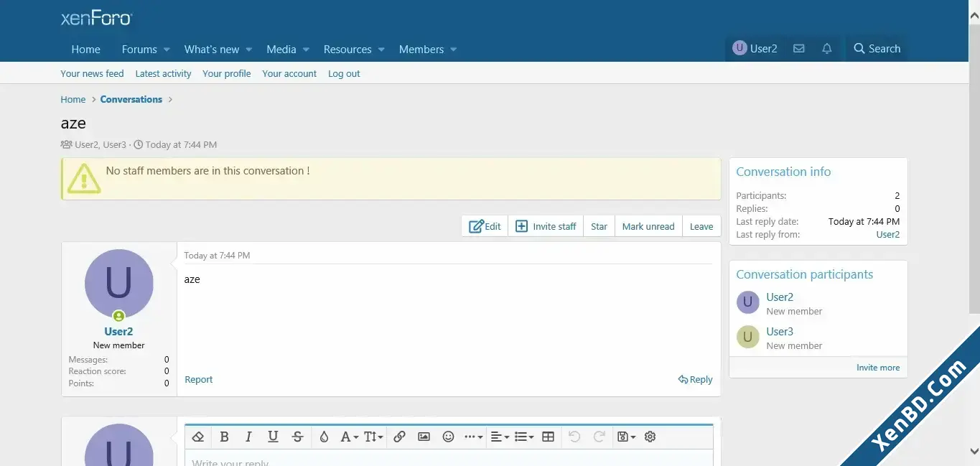Show more editor options ellipsis menu
The image size is (980, 466).
coord(474,437)
